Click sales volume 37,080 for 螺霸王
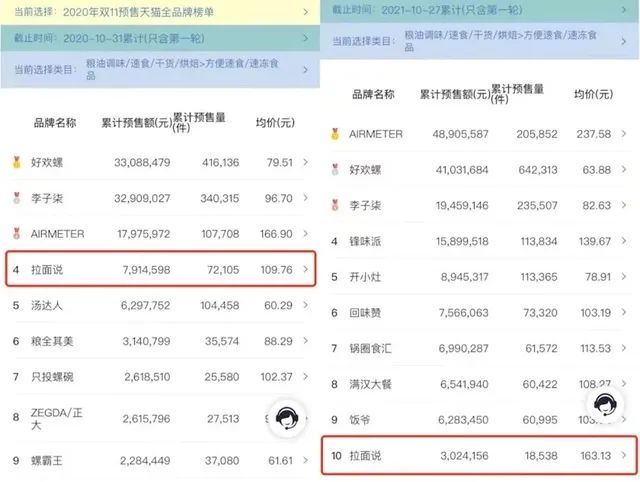 [222, 461]
